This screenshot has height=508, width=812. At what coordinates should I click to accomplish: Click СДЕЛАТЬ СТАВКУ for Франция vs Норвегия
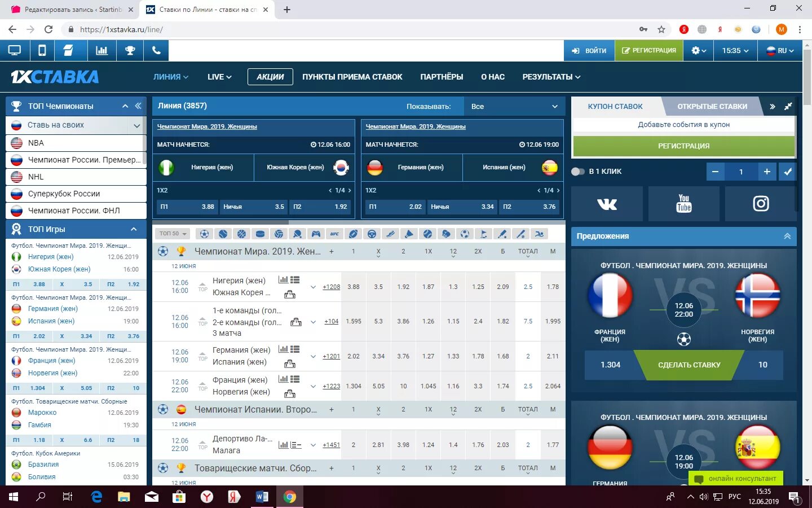689,365
